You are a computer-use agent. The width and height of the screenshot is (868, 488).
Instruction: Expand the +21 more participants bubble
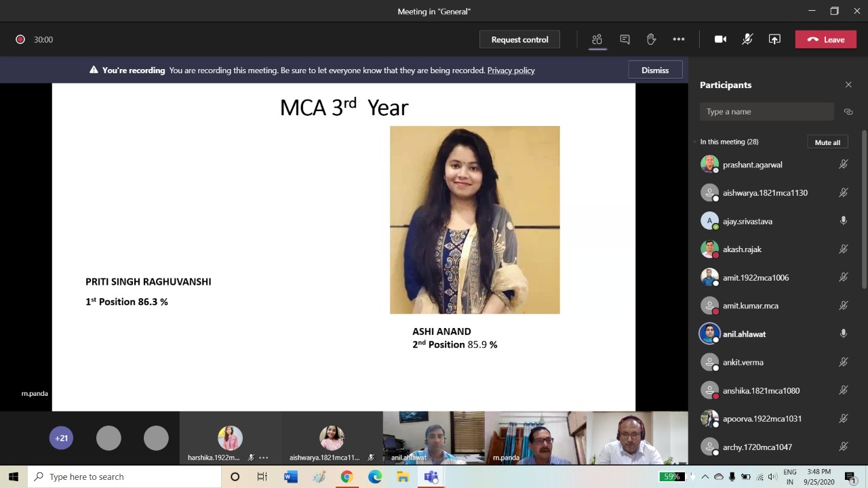tap(61, 438)
